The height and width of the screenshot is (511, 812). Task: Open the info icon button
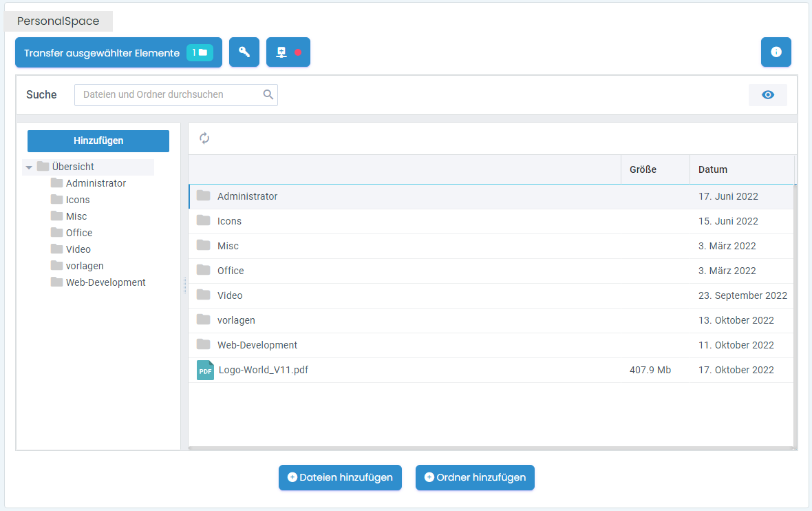click(x=776, y=52)
